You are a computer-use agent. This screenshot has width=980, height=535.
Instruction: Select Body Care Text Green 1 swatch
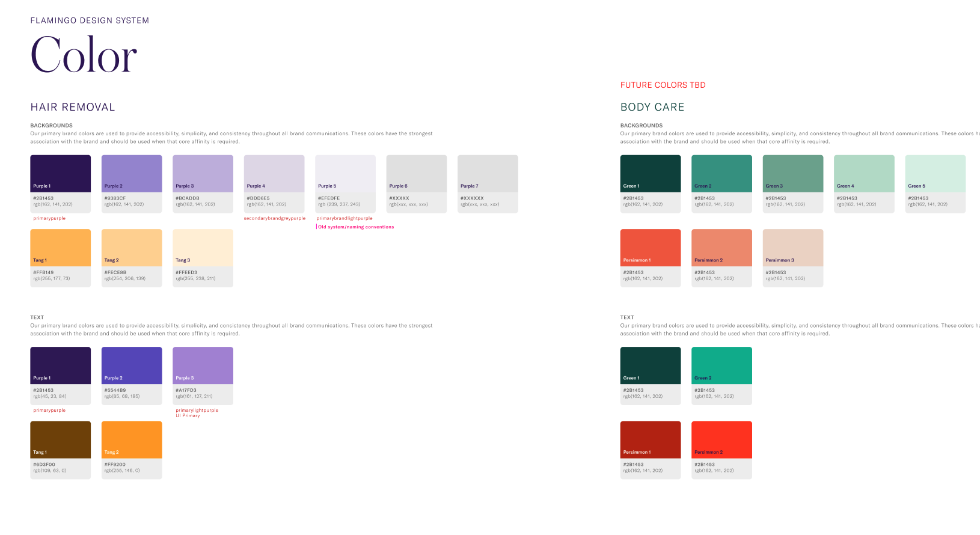[x=651, y=376]
